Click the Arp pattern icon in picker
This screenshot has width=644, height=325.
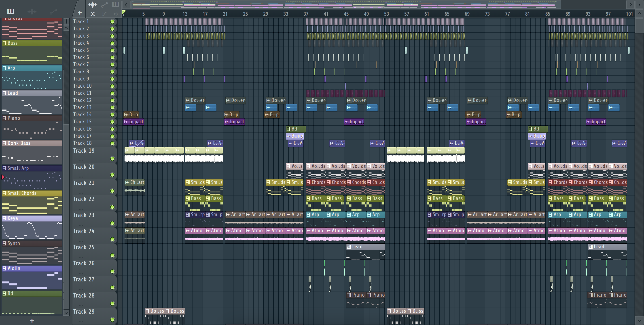pos(4,68)
